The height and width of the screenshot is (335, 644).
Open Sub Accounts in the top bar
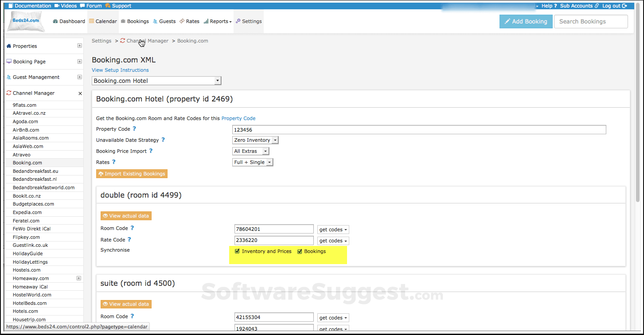pos(579,6)
